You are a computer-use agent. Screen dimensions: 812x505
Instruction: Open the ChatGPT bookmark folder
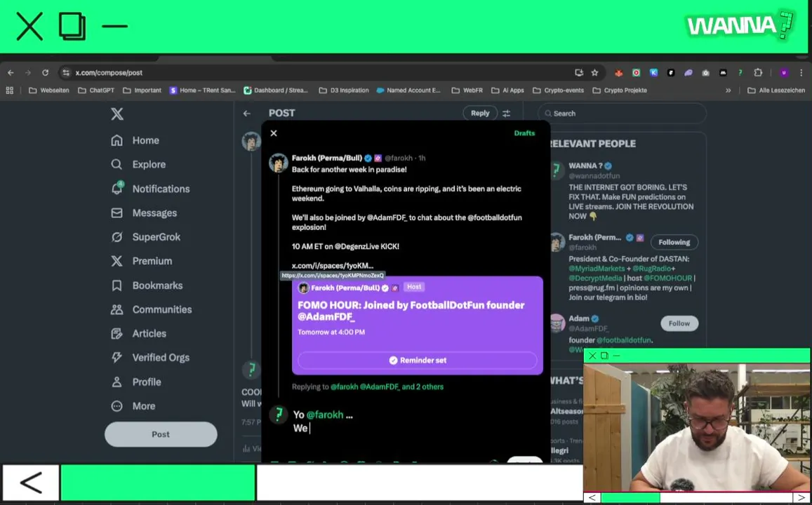[x=96, y=90]
